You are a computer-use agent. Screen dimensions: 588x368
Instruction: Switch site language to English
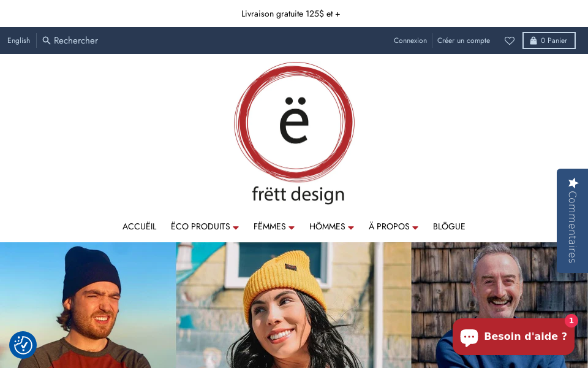coord(18,40)
